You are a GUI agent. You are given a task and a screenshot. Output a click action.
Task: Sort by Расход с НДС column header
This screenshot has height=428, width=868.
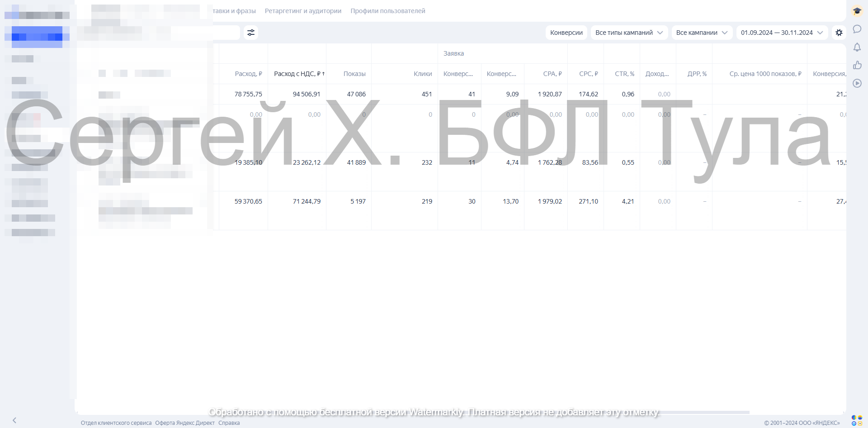pos(299,74)
